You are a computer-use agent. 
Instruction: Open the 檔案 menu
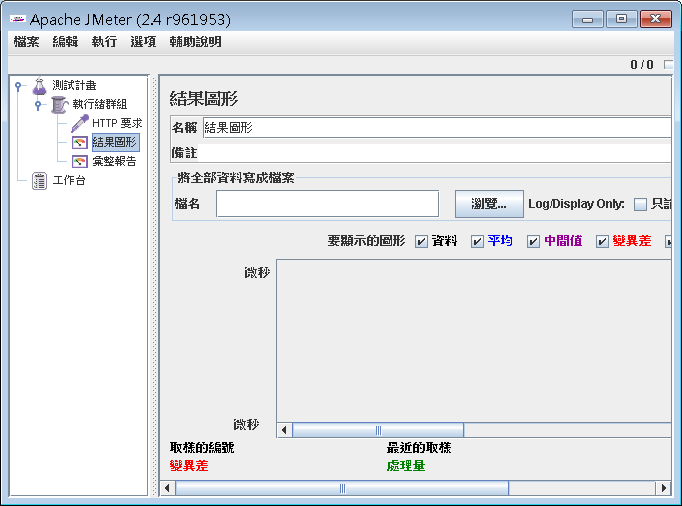click(x=27, y=42)
